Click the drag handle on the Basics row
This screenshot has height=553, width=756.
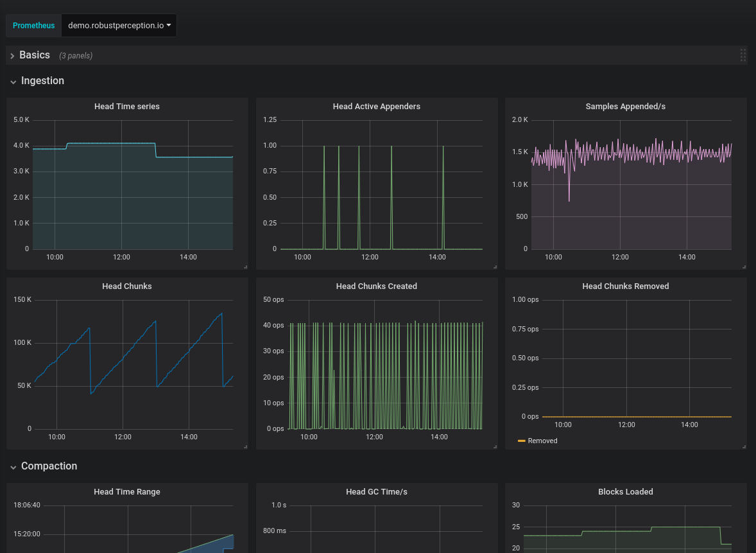pos(743,55)
